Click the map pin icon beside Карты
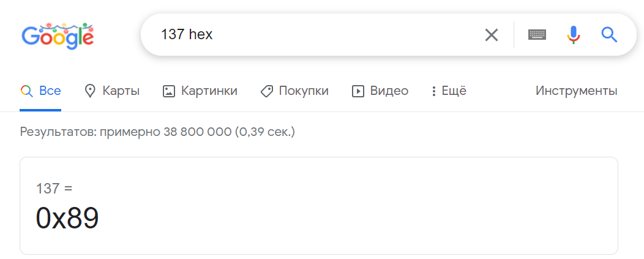The height and width of the screenshot is (259, 644). coord(90,91)
